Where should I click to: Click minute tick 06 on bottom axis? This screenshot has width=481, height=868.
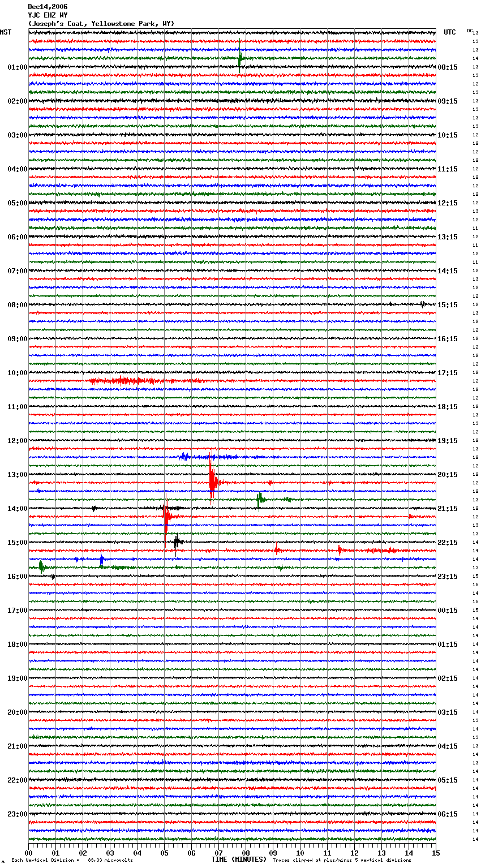tap(191, 853)
